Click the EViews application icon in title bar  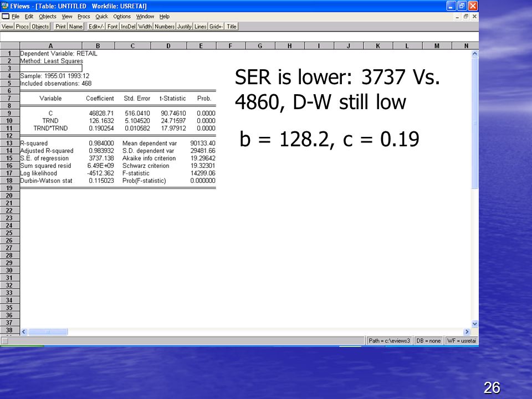click(x=5, y=6)
